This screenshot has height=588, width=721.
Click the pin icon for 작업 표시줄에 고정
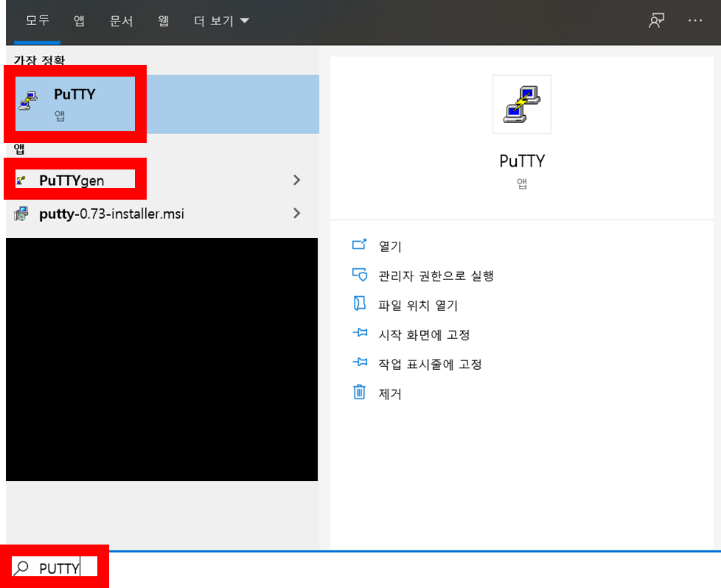tap(360, 363)
